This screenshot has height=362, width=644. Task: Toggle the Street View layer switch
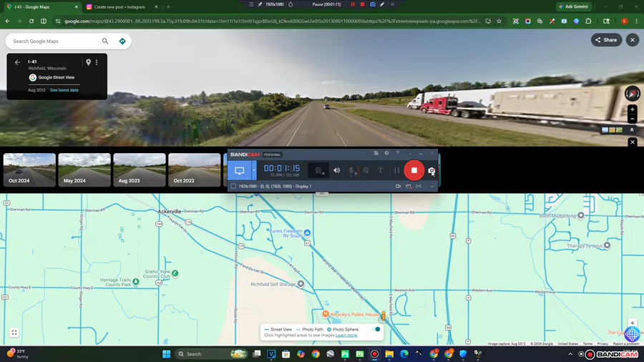point(376,329)
